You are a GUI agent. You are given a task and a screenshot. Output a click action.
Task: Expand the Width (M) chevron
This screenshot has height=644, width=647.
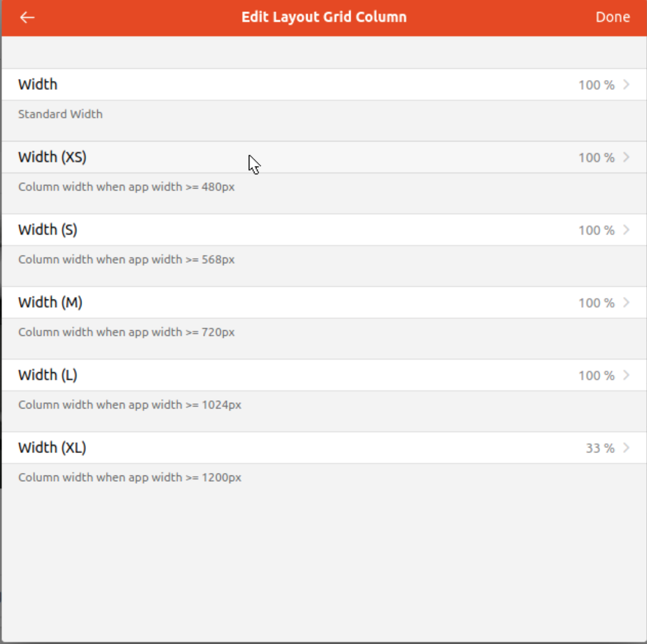tap(626, 303)
